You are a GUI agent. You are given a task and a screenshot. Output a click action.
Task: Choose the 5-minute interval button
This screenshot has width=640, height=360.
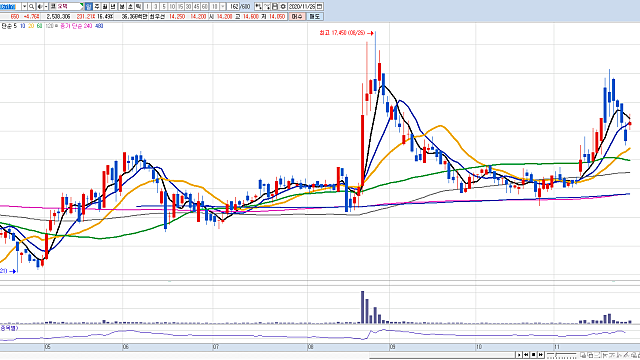[164, 7]
